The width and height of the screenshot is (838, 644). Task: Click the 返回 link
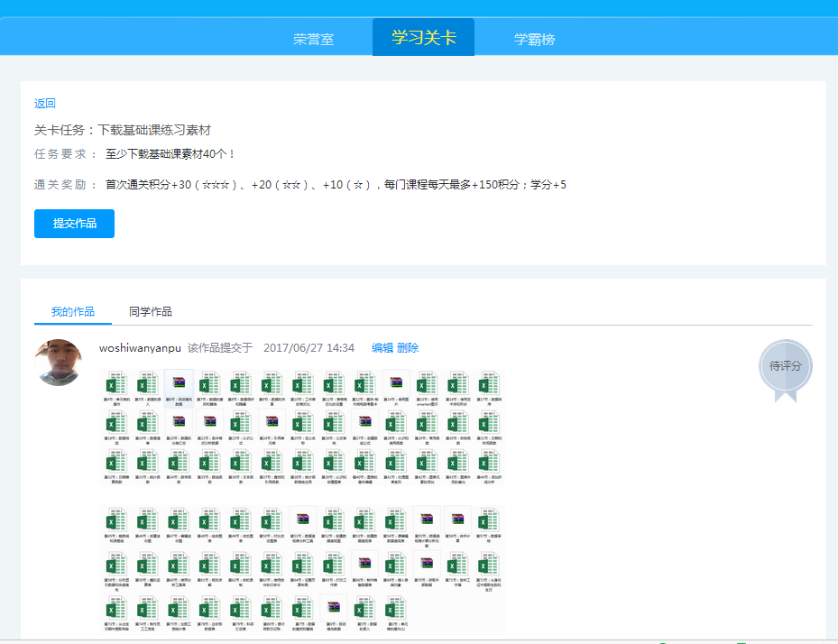pos(45,104)
